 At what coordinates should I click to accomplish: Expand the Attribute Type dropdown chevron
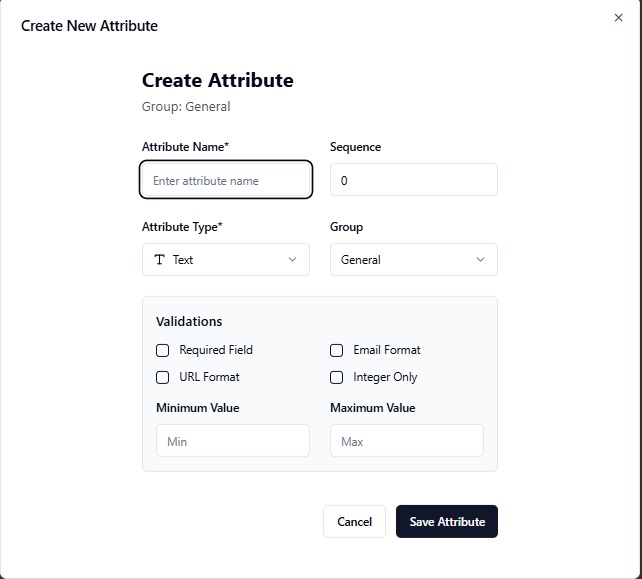(x=292, y=260)
